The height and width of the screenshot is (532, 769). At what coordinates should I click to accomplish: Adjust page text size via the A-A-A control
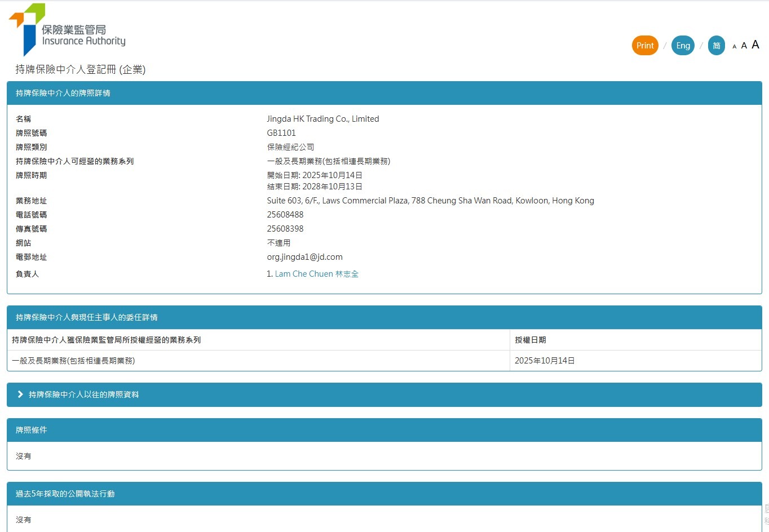pyautogui.click(x=744, y=45)
